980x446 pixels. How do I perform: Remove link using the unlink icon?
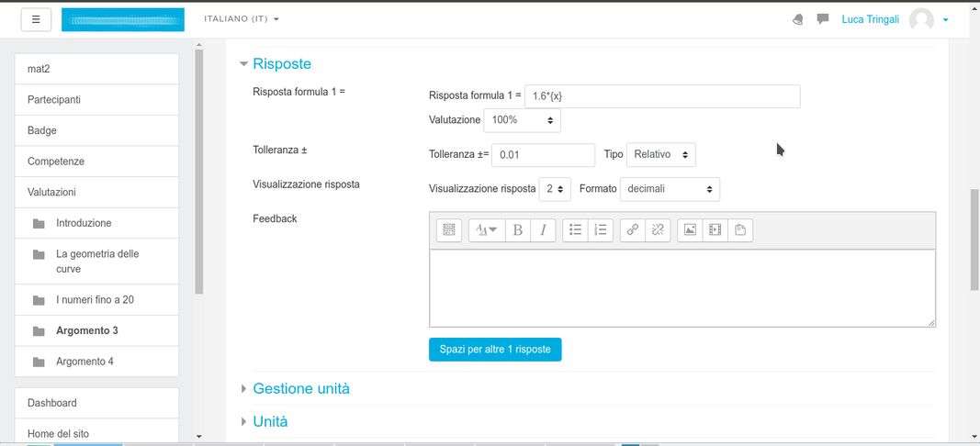658,229
